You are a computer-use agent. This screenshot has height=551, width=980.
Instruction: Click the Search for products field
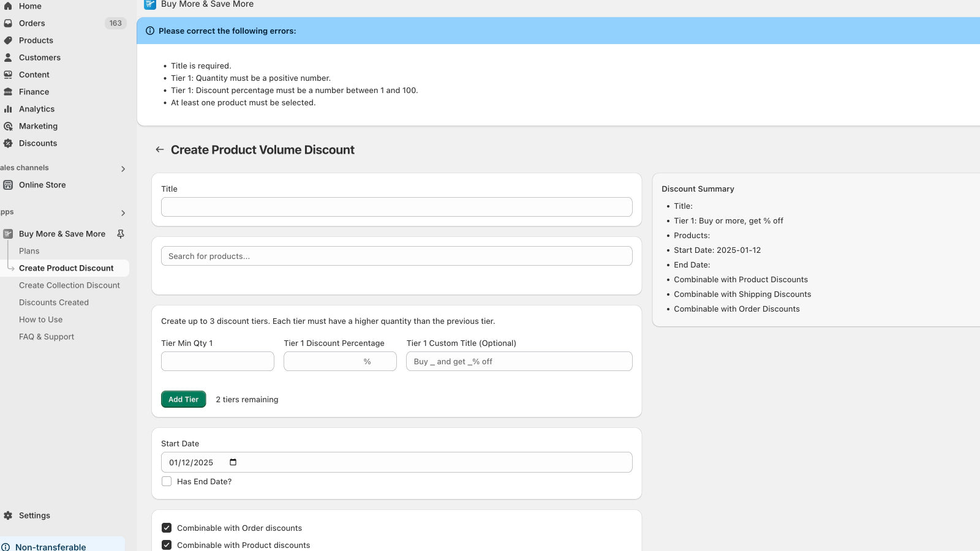pyautogui.click(x=397, y=256)
